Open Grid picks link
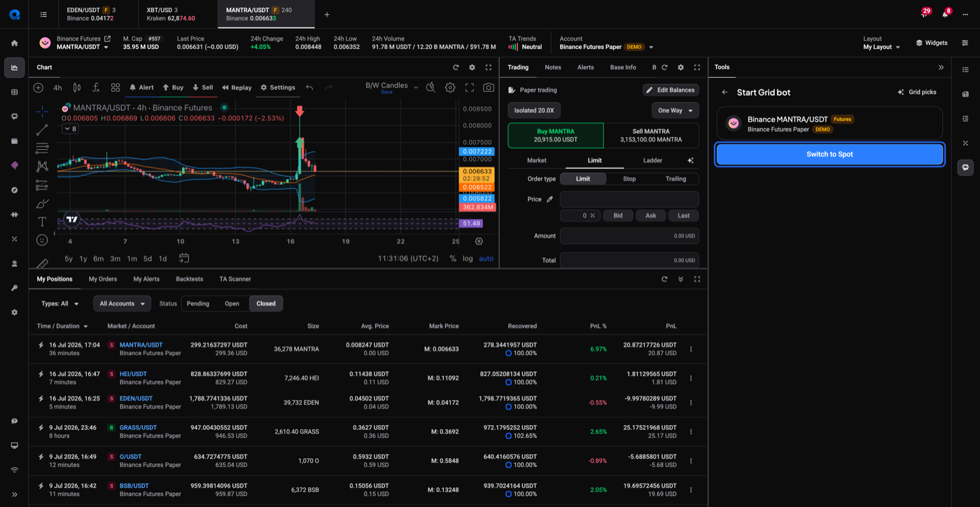The width and height of the screenshot is (980, 507). (917, 92)
